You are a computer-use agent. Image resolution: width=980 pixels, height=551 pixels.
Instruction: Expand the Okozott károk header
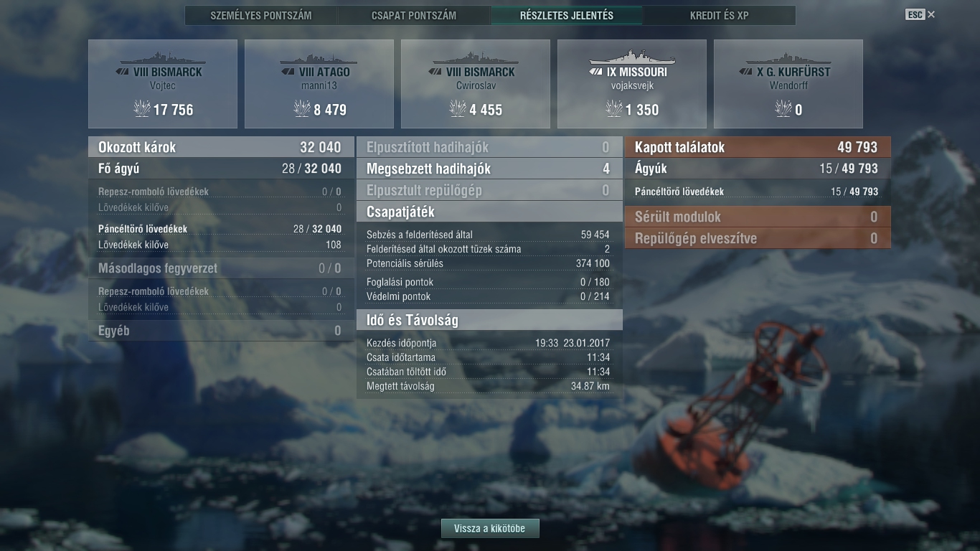[221, 147]
